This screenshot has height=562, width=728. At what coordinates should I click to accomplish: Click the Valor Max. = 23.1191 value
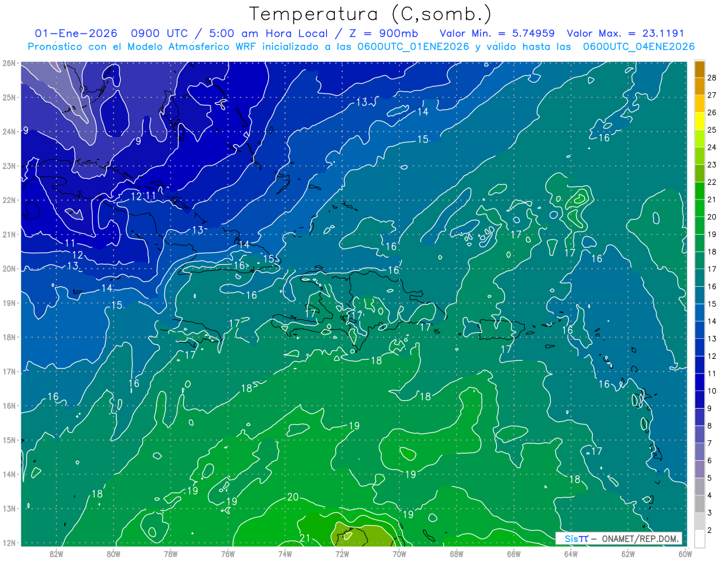point(625,33)
